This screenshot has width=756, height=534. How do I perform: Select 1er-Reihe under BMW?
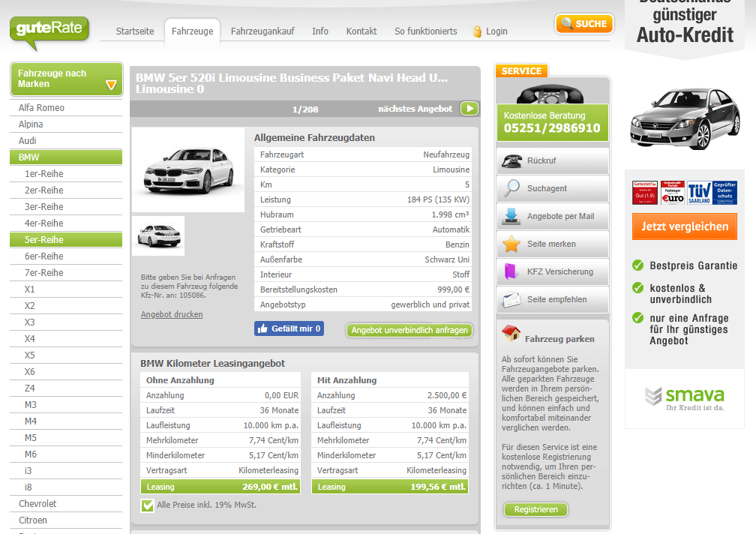click(66, 174)
